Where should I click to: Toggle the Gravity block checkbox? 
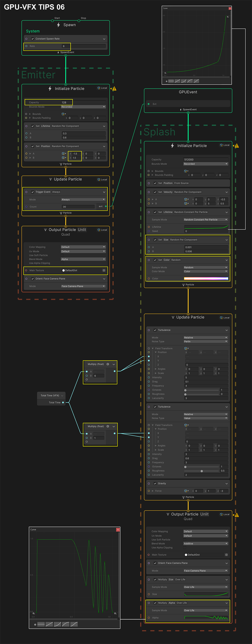155,483
